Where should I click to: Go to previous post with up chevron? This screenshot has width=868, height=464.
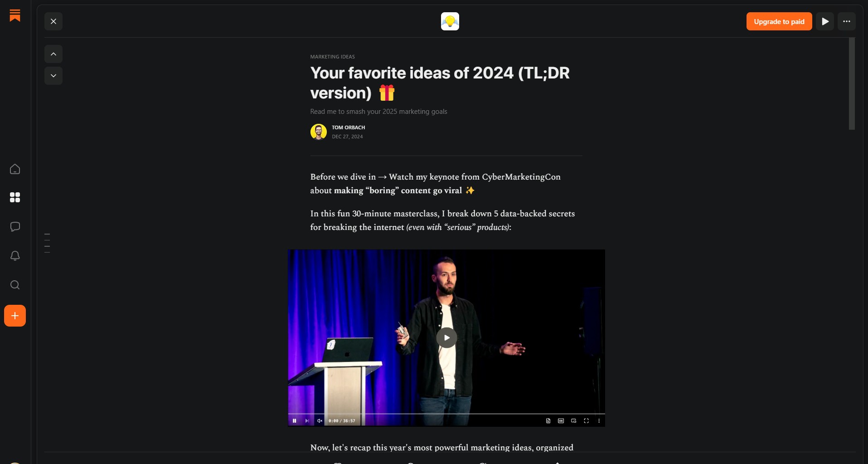[53, 54]
